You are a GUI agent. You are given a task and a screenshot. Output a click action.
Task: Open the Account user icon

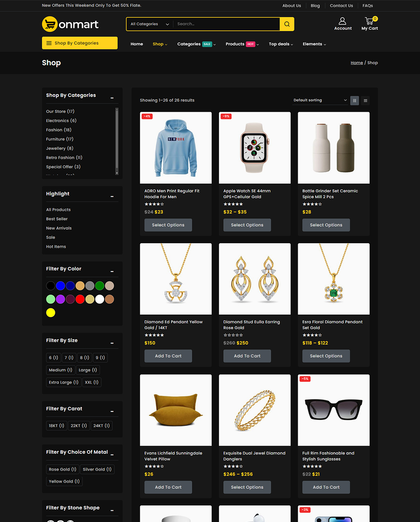coord(343,21)
